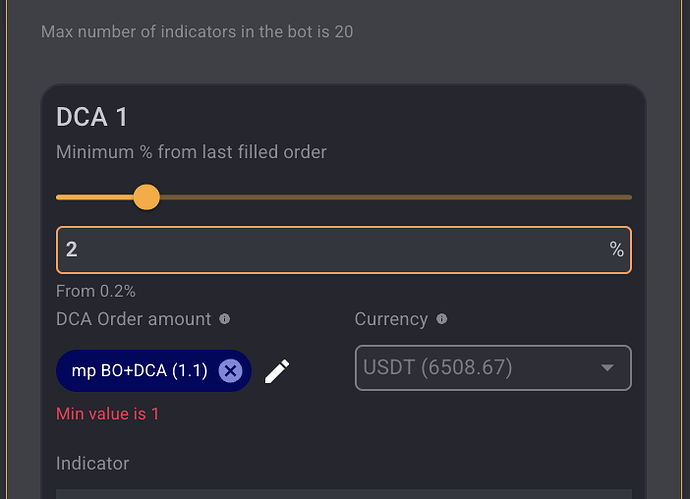The width and height of the screenshot is (690, 499).
Task: Click the % suffix in the input
Action: point(617,250)
